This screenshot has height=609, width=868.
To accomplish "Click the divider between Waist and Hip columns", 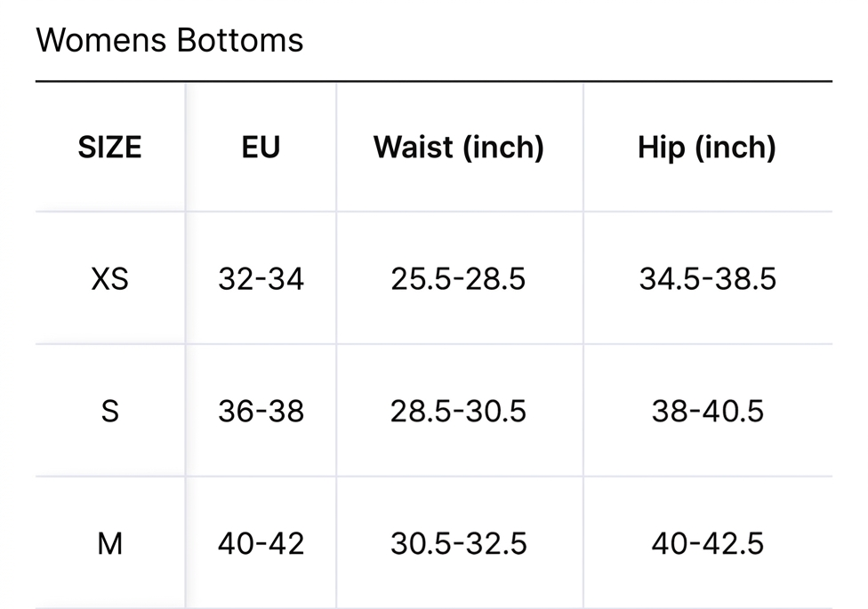I will [x=583, y=346].
